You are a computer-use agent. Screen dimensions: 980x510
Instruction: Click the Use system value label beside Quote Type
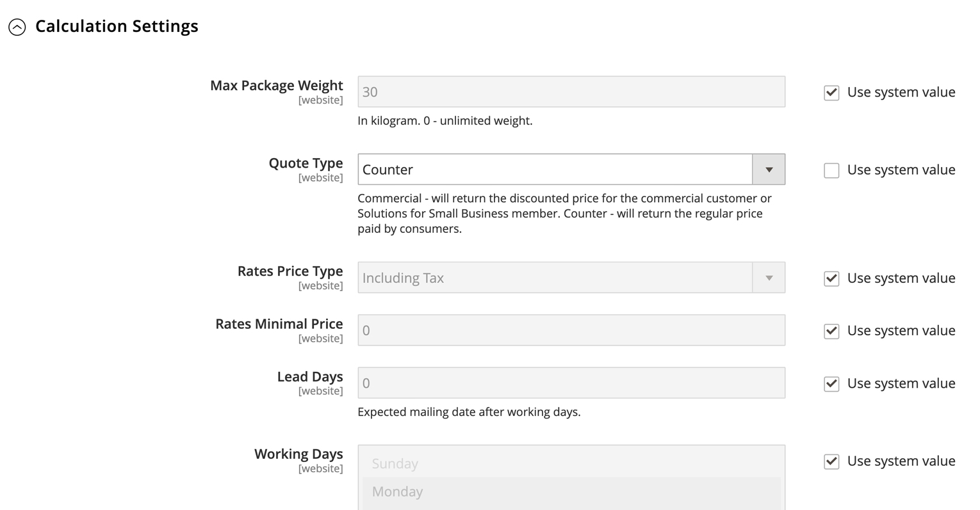(x=901, y=170)
